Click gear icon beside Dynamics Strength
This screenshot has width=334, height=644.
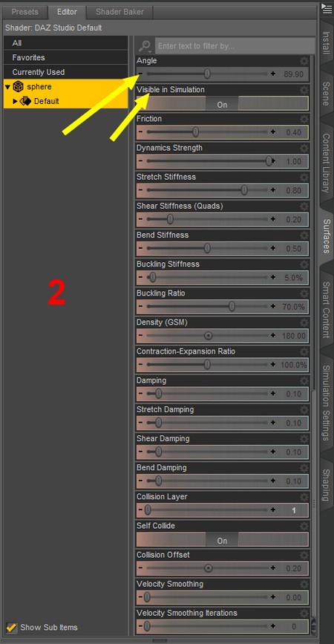coord(304,149)
